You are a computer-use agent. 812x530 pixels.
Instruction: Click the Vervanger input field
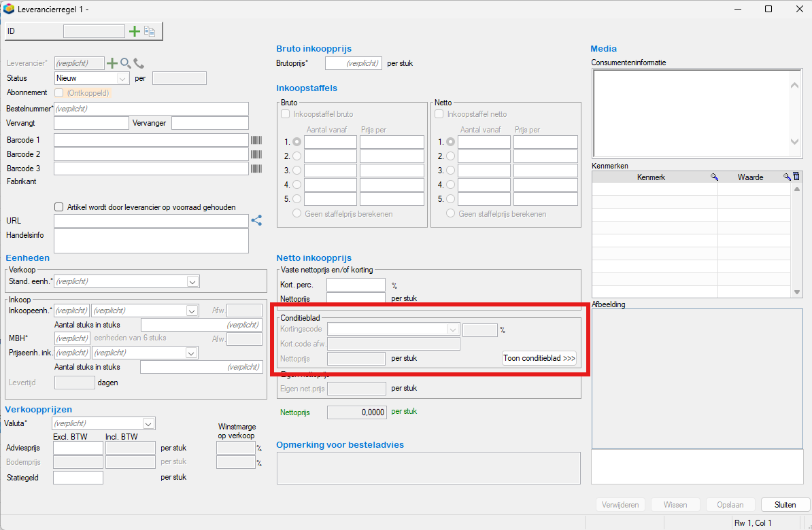click(210, 123)
